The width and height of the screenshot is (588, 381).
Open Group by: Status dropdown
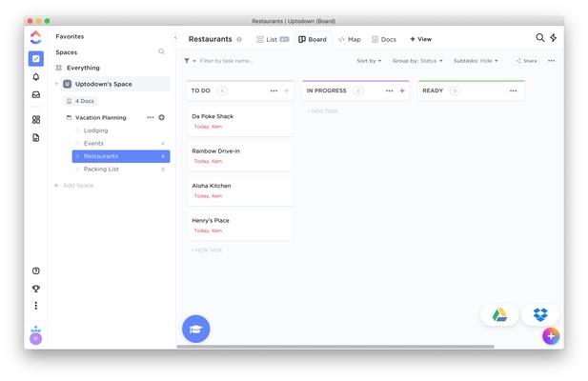tap(417, 61)
